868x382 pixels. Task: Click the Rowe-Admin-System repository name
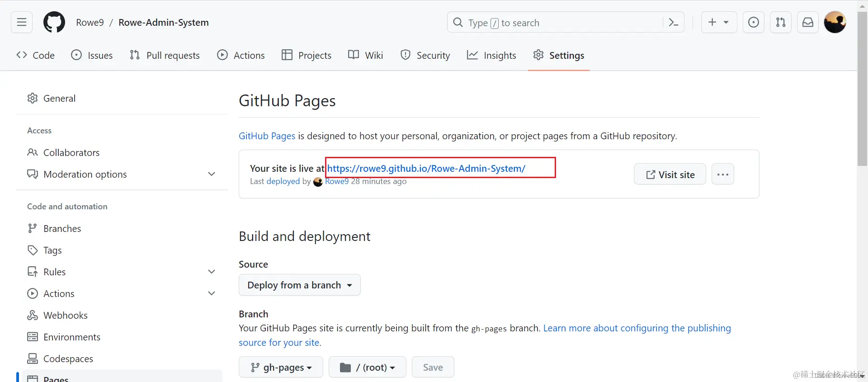point(164,22)
